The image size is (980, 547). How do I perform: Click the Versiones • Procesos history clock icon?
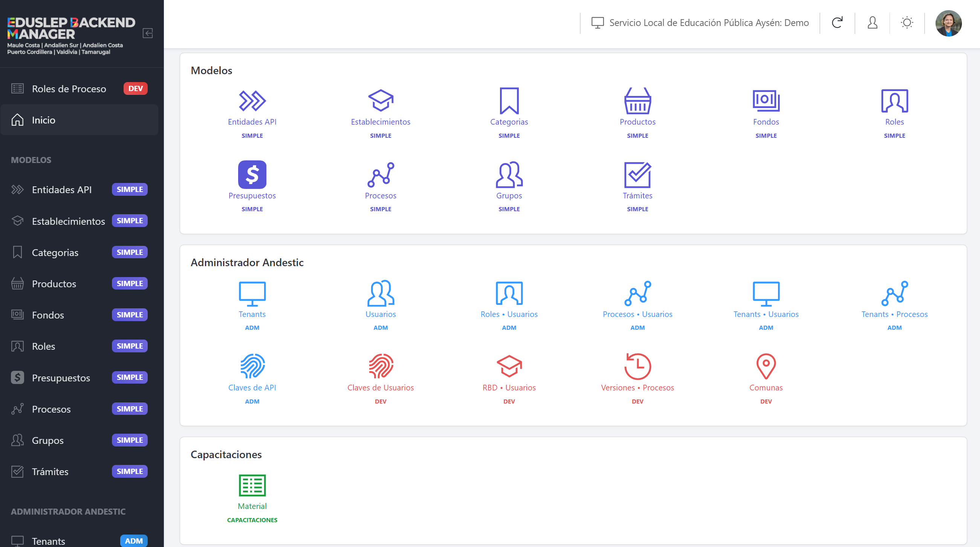[637, 366]
